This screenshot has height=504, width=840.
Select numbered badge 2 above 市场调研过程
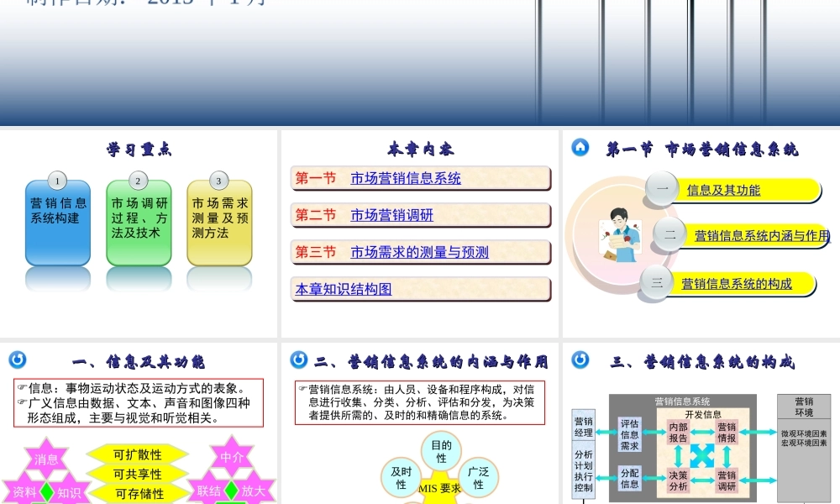[138, 180]
